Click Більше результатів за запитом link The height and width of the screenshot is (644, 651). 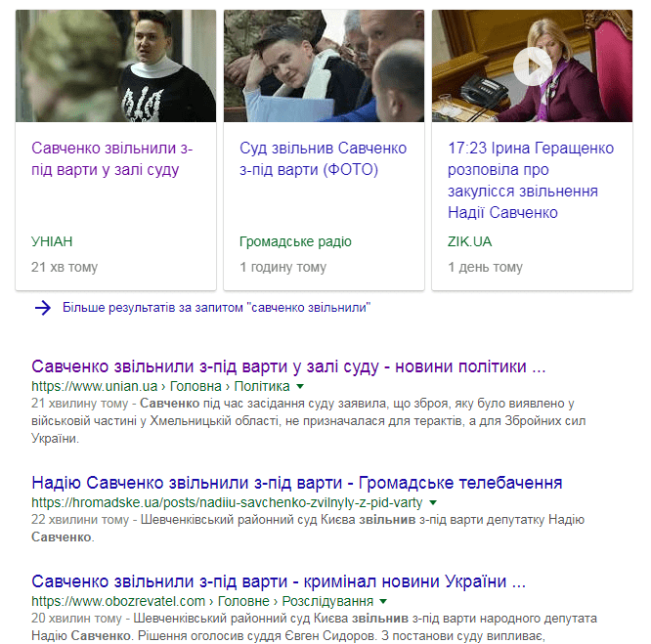coord(216,308)
